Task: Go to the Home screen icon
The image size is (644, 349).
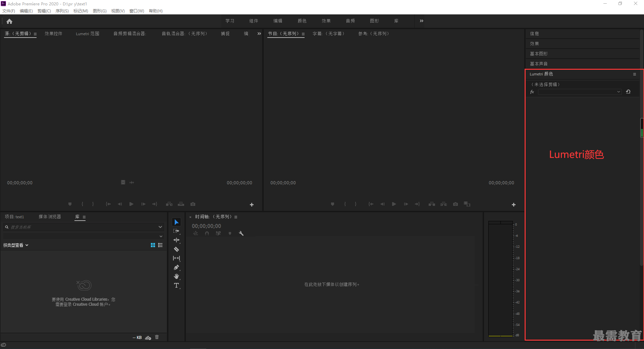Action: click(x=9, y=21)
